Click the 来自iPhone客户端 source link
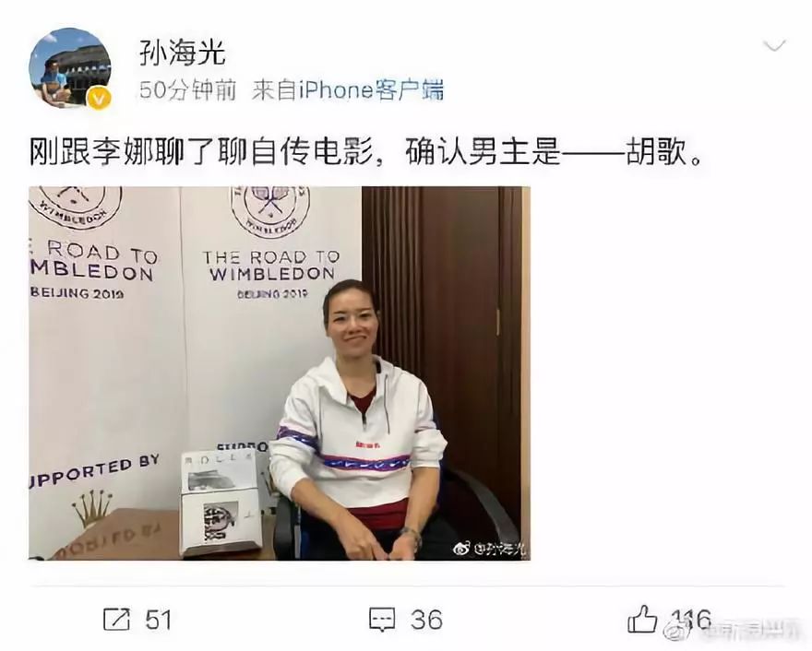This screenshot has height=651, width=812. (x=348, y=90)
